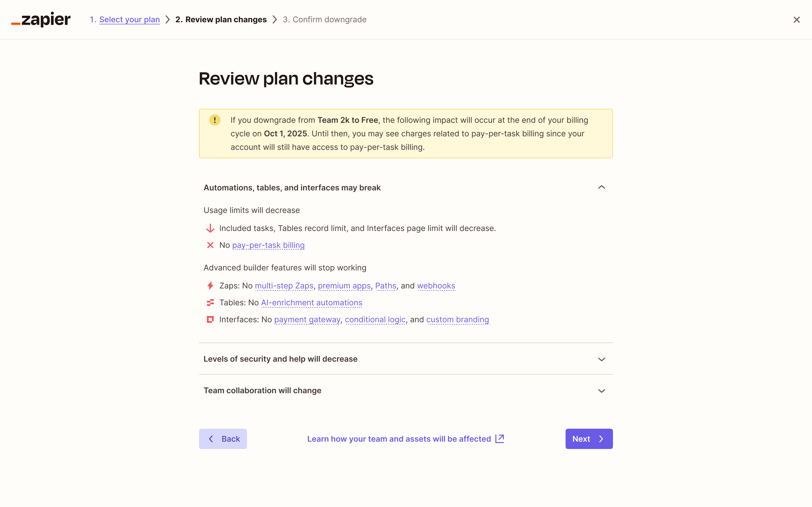This screenshot has height=507, width=812.
Task: Click the warning icon in the yellow banner
Action: coord(215,120)
